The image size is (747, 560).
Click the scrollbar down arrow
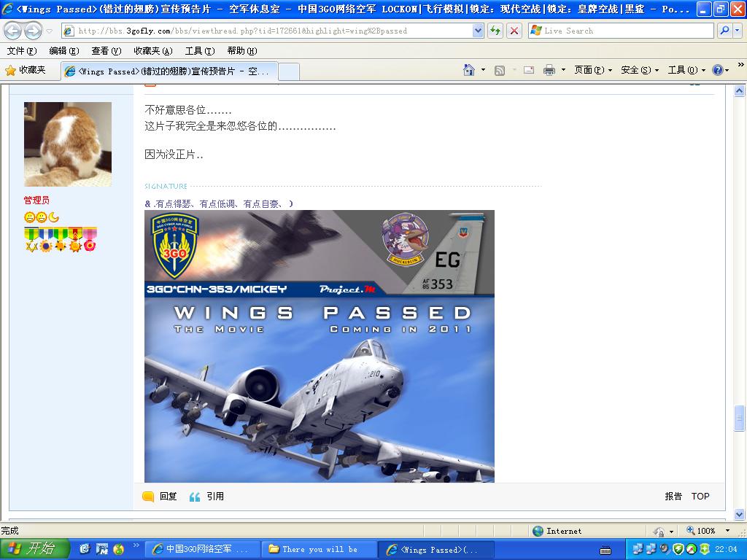click(x=740, y=514)
